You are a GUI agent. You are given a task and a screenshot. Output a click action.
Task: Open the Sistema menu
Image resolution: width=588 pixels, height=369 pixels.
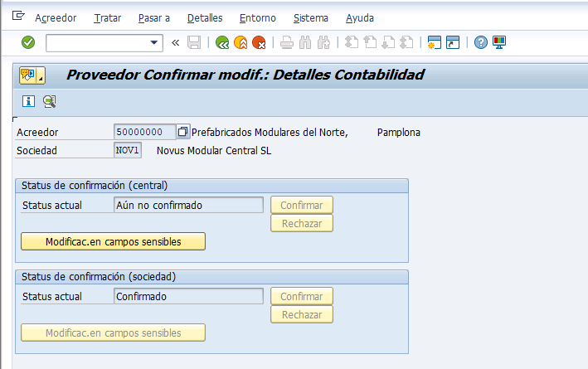(311, 18)
